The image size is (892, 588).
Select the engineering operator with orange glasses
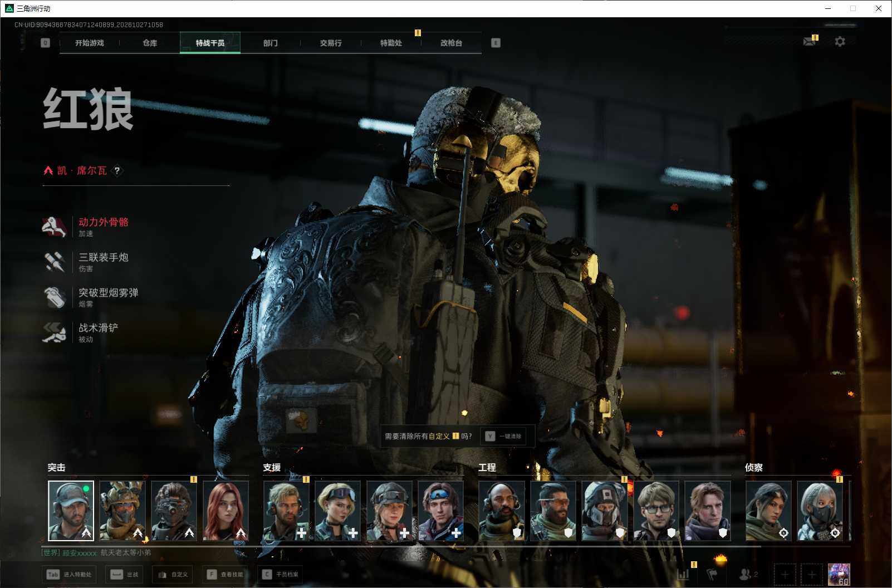pyautogui.click(x=553, y=511)
